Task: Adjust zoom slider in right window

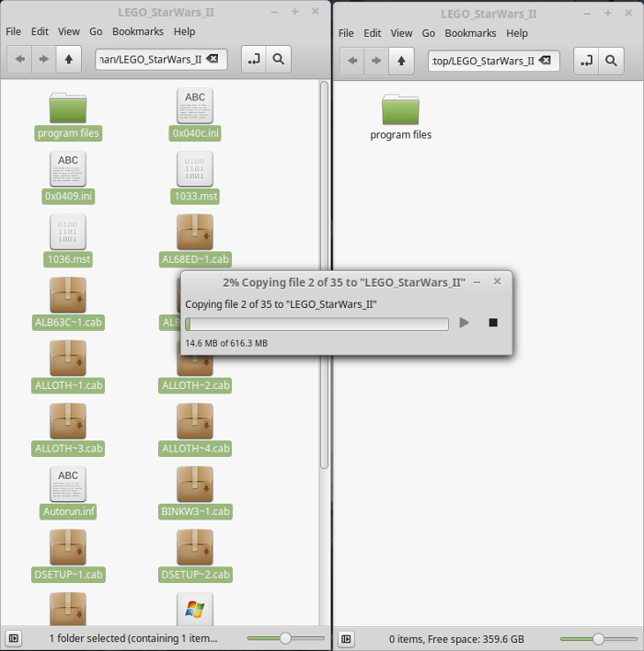Action: pyautogui.click(x=598, y=639)
